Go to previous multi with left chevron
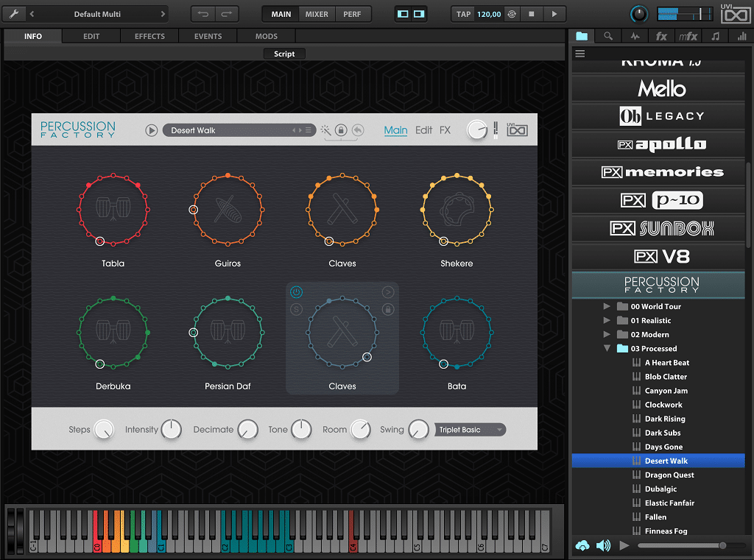 pyautogui.click(x=32, y=14)
